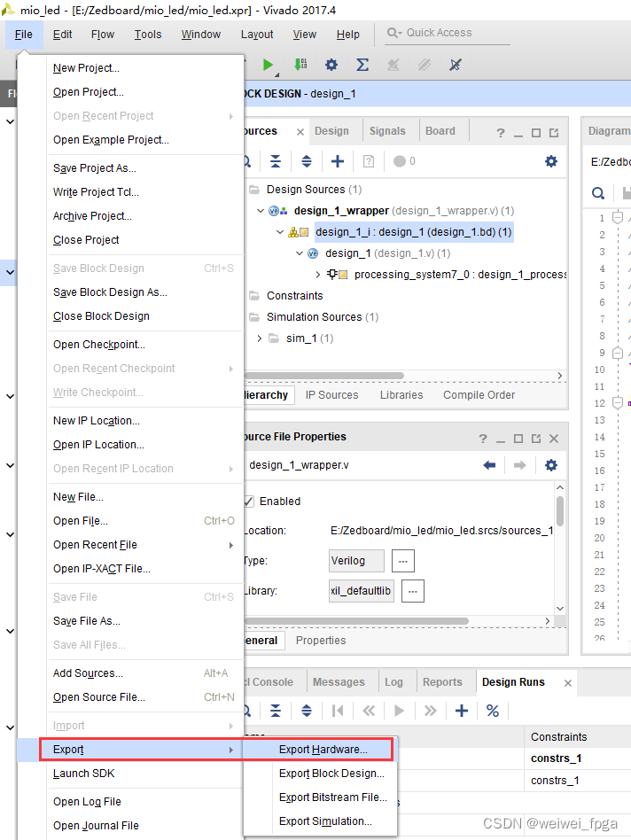Image resolution: width=631 pixels, height=840 pixels.
Task: Open Source File Properties settings gear
Action: (x=551, y=465)
